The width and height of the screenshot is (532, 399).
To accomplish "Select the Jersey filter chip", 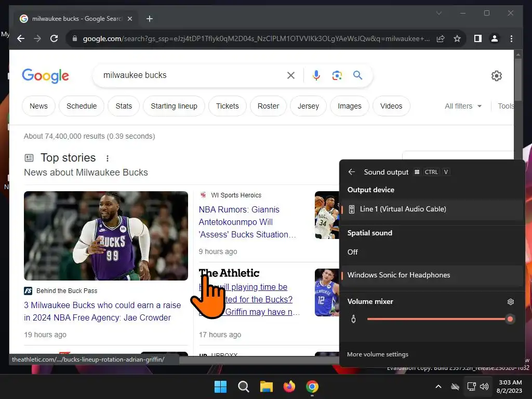I will pyautogui.click(x=309, y=106).
